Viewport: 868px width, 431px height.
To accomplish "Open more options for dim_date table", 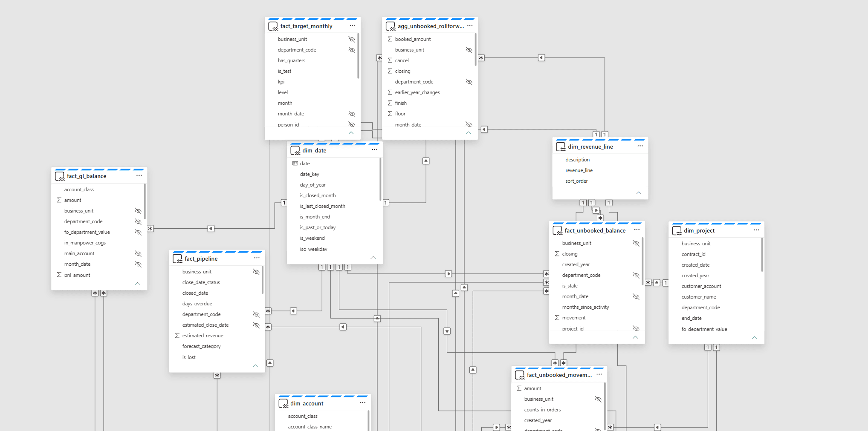I will click(x=375, y=150).
